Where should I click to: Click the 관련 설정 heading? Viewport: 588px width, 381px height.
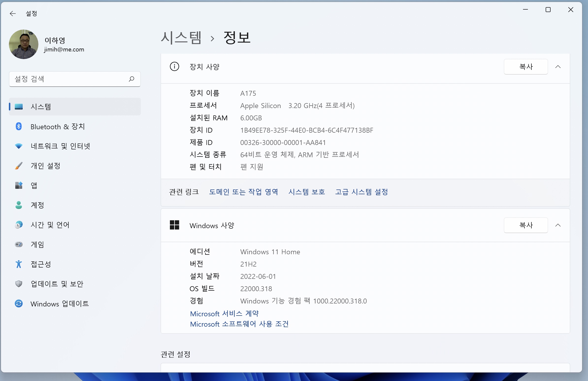[175, 354]
